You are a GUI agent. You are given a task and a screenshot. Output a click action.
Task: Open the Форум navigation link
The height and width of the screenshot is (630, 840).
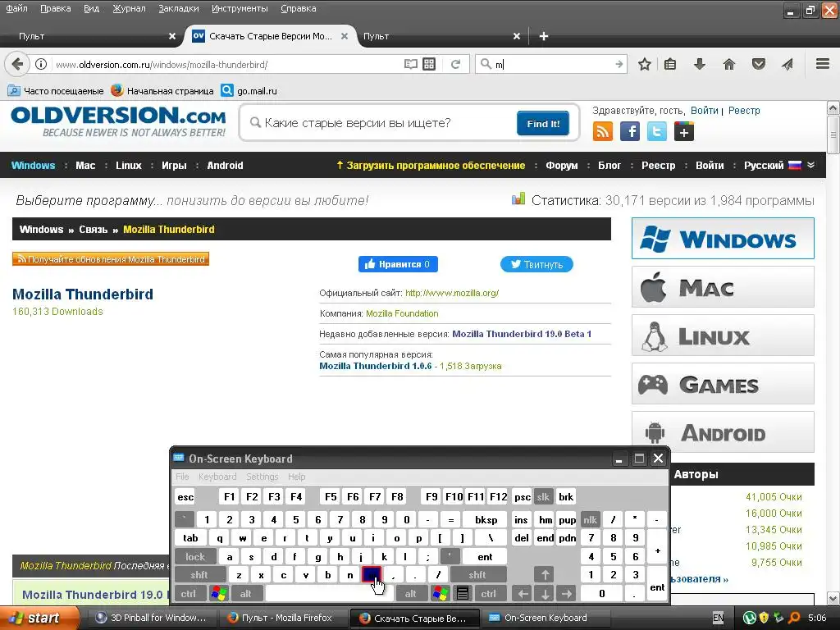point(561,166)
